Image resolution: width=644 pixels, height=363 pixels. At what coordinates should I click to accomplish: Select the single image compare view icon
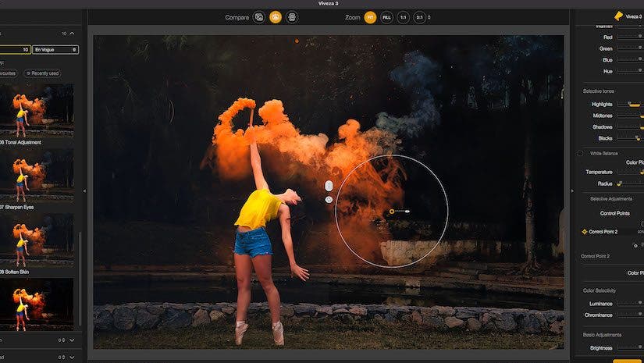[x=258, y=17]
